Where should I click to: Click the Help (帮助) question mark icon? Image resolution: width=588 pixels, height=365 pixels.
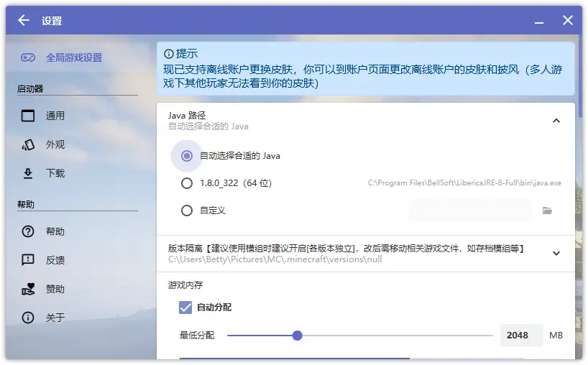click(x=28, y=231)
